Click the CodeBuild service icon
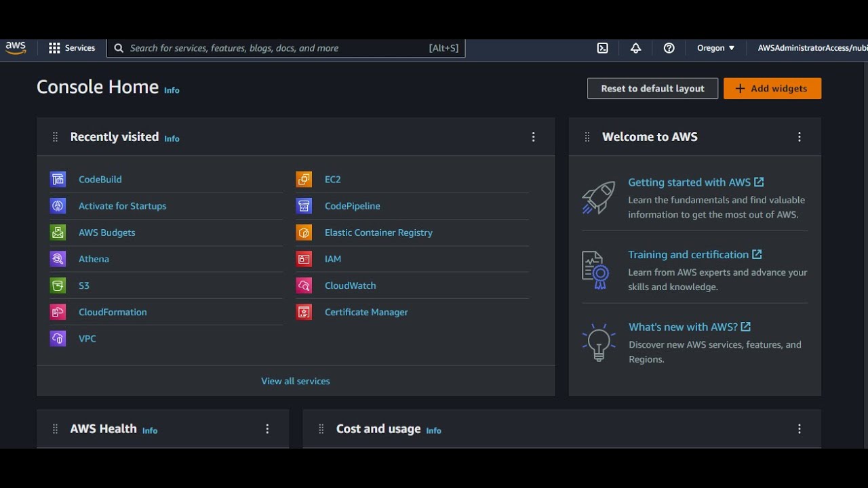The width and height of the screenshot is (868, 488). [58, 180]
